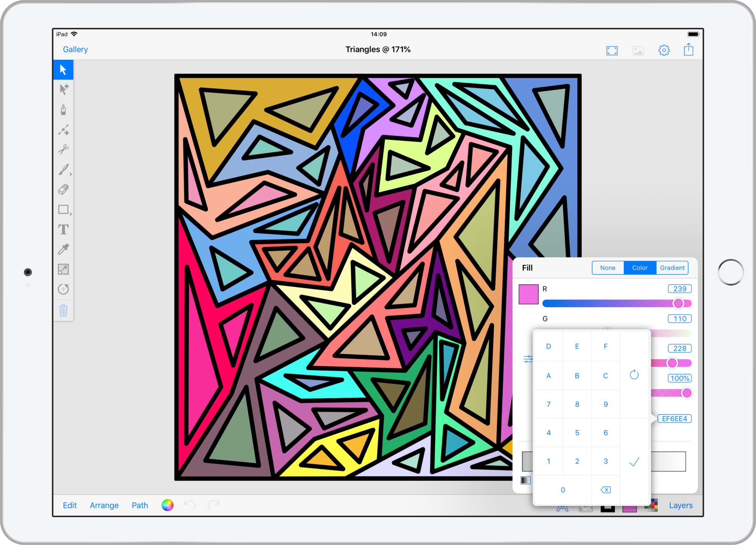This screenshot has width=756, height=545.
Task: Tap keypad key D
Action: click(x=548, y=346)
